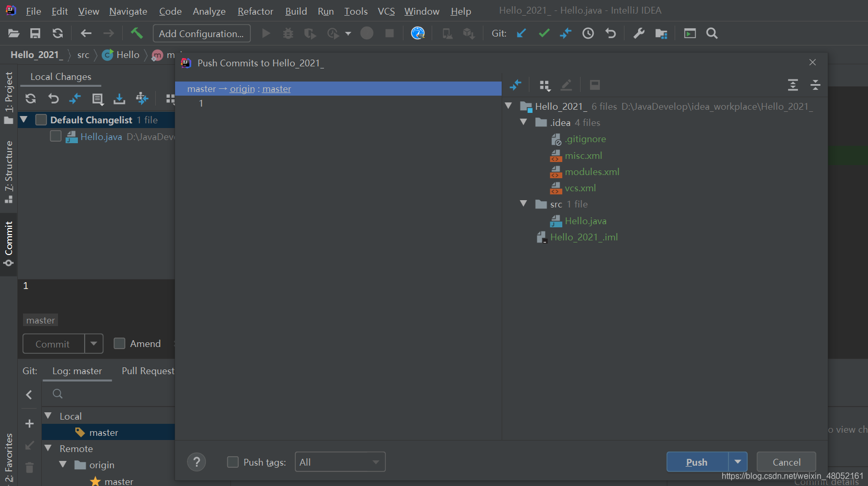The width and height of the screenshot is (868, 486).
Task: Open Git Show History clock icon
Action: coord(588,33)
